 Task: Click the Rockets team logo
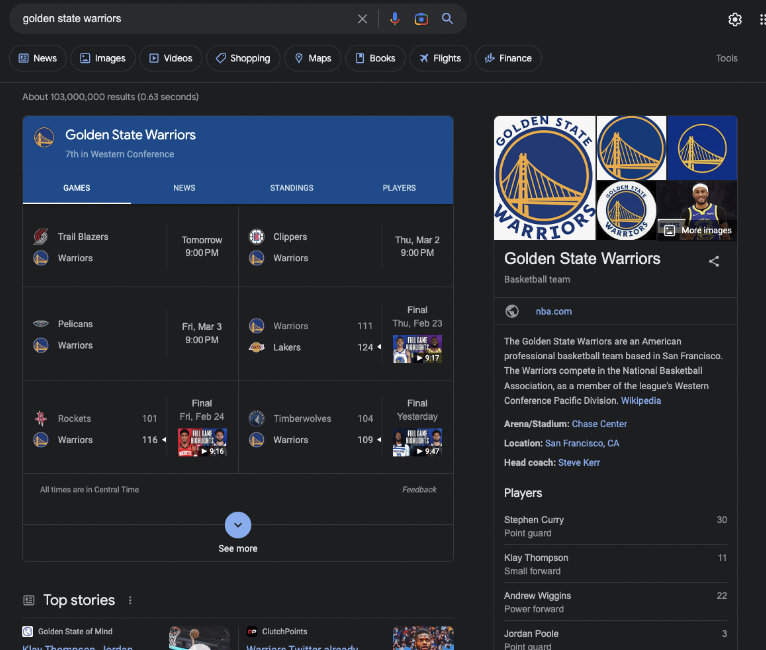coord(41,418)
